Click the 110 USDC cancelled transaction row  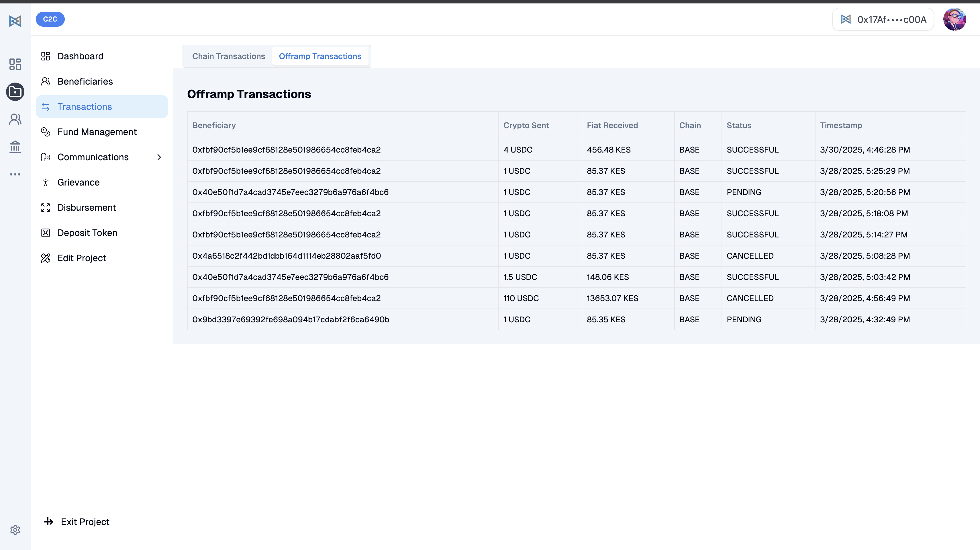[x=521, y=299]
